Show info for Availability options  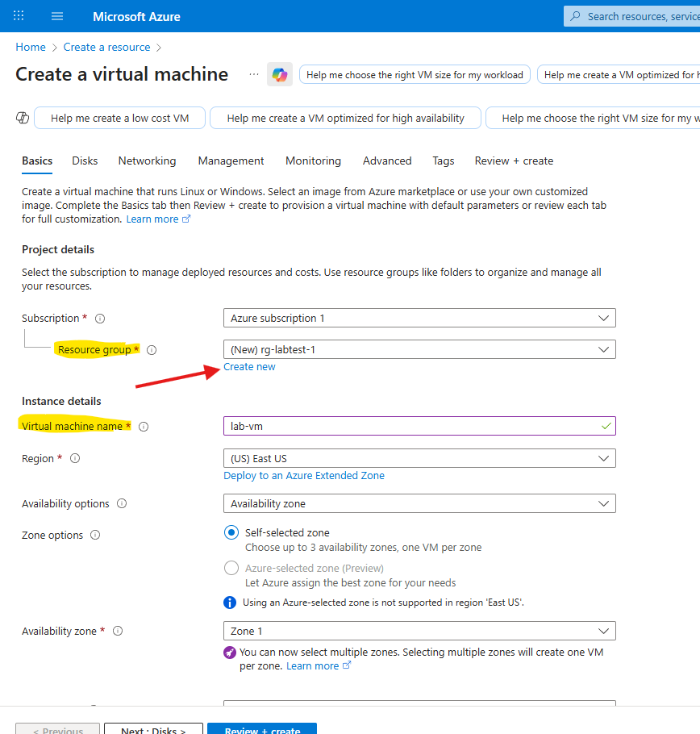(122, 503)
